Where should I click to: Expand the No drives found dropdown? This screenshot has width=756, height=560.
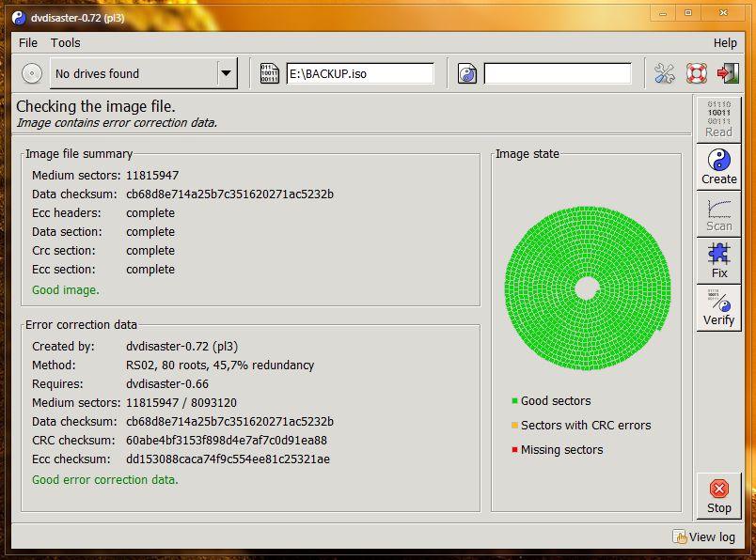coord(144,73)
